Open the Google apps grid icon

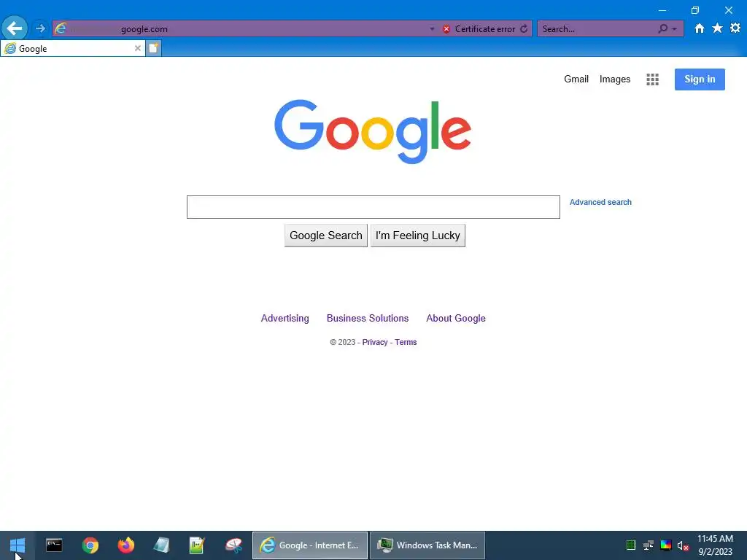(x=652, y=79)
